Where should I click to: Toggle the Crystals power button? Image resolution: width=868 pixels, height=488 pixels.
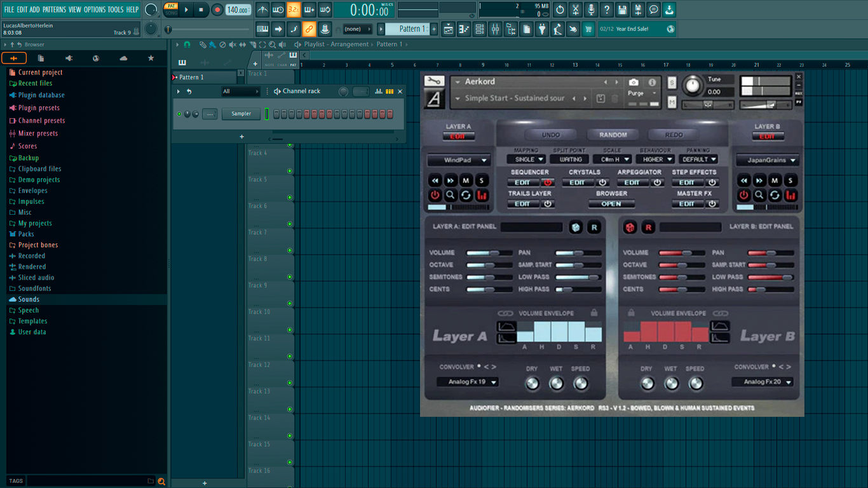[x=602, y=182]
